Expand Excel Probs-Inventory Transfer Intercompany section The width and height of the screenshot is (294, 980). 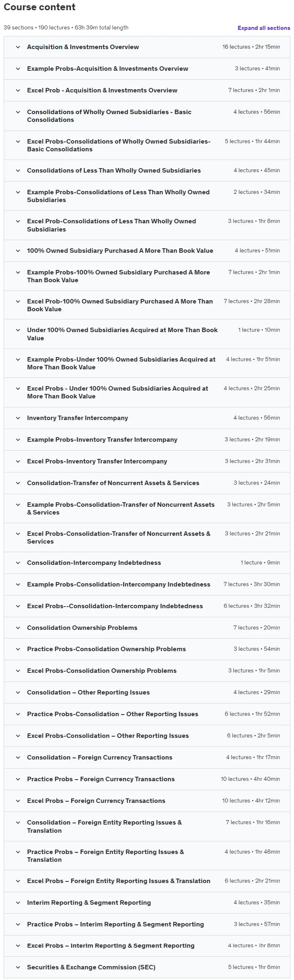point(147,461)
